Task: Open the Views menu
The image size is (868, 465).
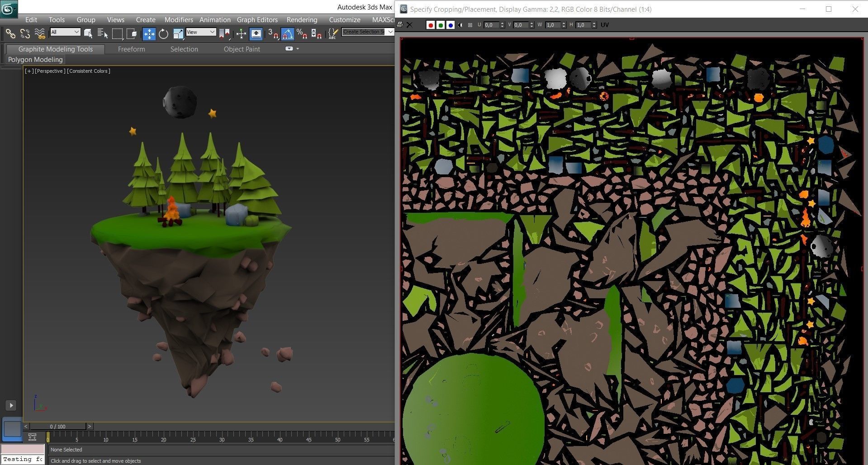Action: [x=116, y=19]
